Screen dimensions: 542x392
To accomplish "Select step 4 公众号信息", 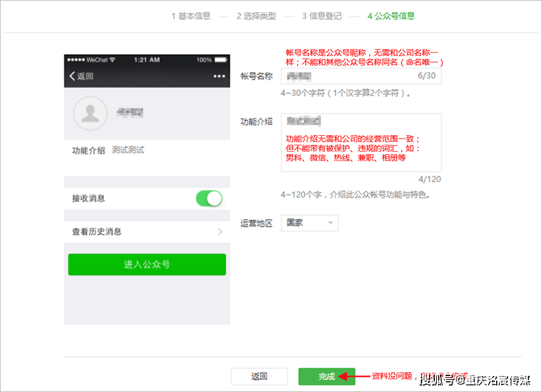I will point(391,16).
